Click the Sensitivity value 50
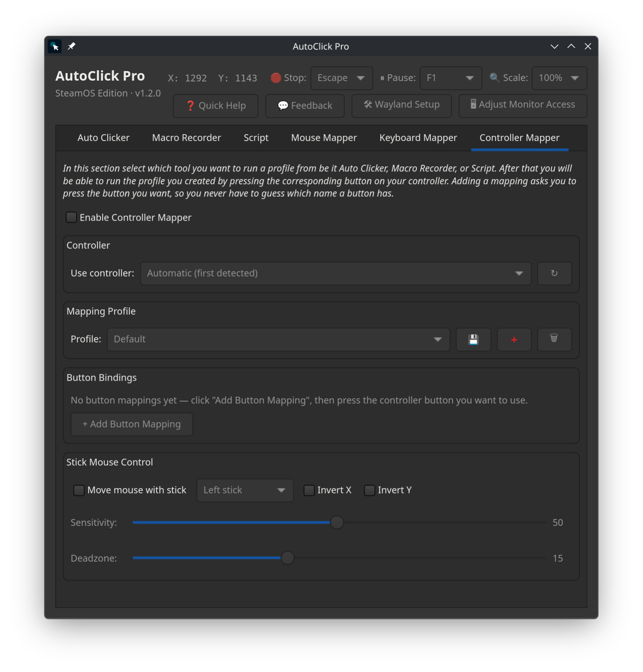 click(558, 522)
